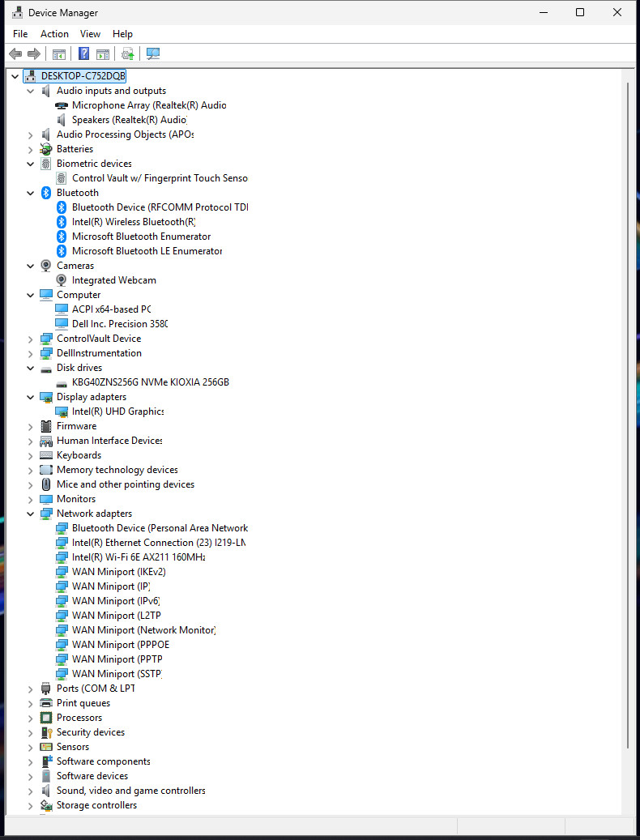
Task: Click the Cameras category webcam icon
Action: [x=46, y=266]
